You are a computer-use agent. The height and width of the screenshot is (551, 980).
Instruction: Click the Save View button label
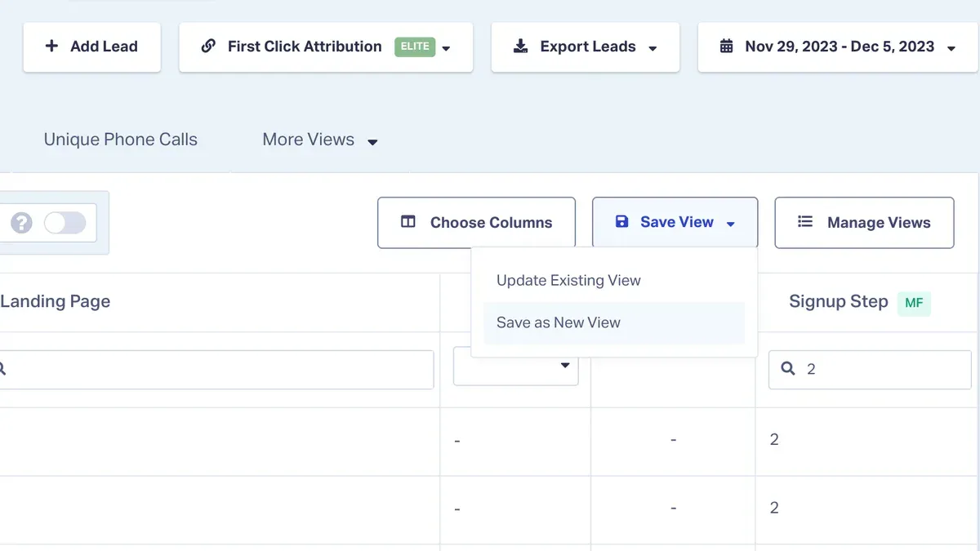coord(677,222)
